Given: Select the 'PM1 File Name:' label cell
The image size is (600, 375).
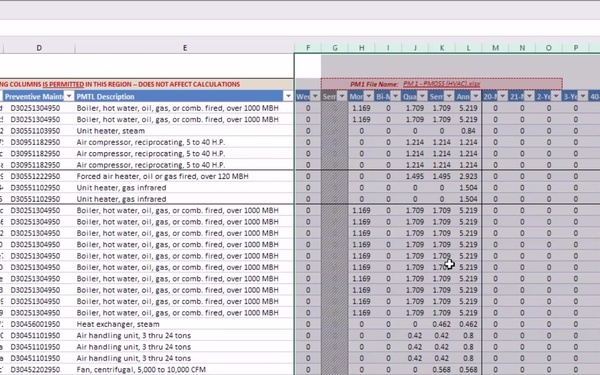Looking at the screenshot, I should tap(374, 84).
